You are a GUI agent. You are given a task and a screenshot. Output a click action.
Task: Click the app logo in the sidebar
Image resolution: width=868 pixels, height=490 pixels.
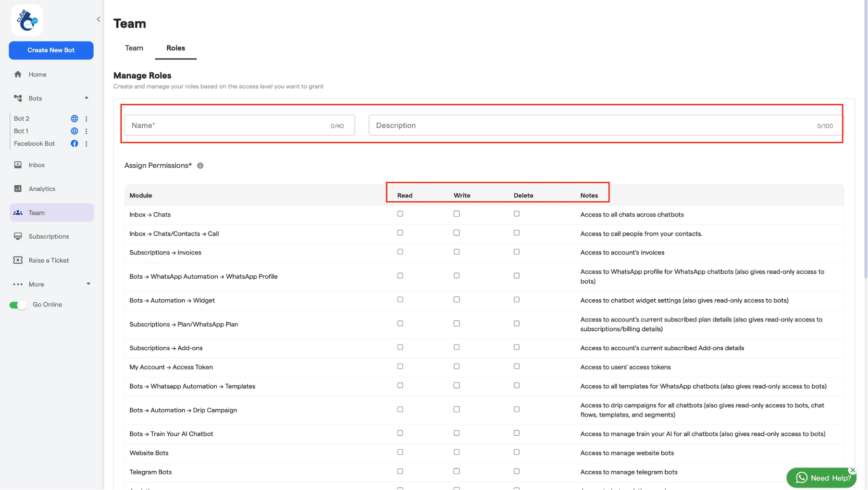(x=27, y=20)
